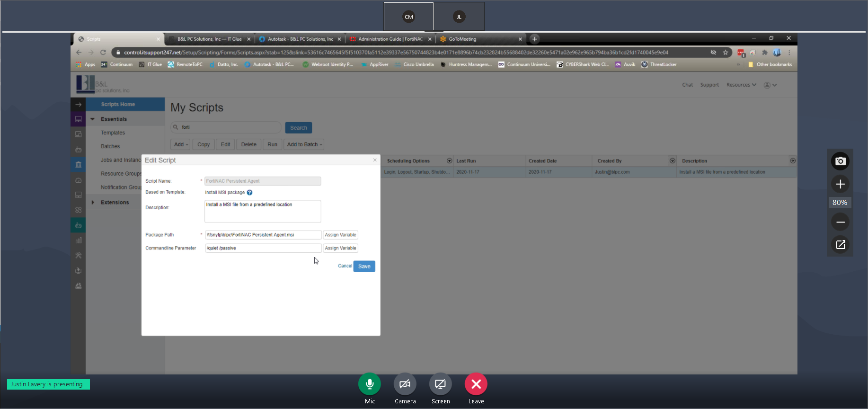Click Assign Variable next to Commandline Parameter
Image resolution: width=868 pixels, height=409 pixels.
click(x=340, y=248)
